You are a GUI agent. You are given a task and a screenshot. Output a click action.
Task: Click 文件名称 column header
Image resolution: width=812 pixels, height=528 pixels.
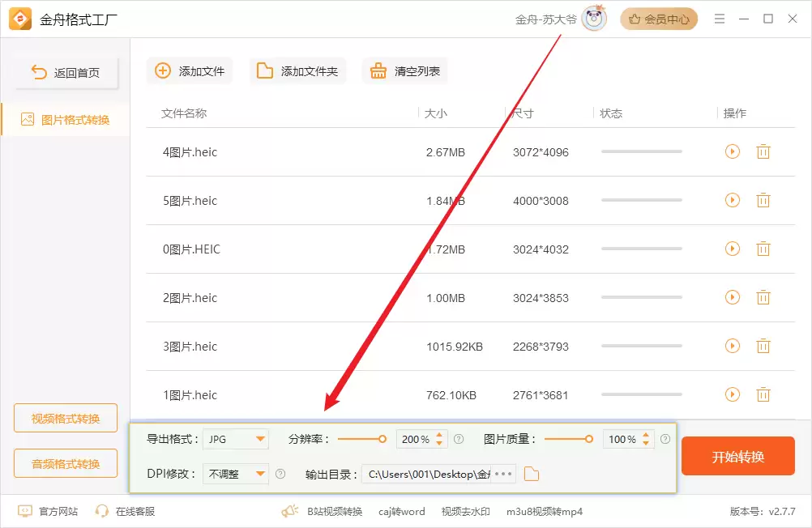click(184, 113)
